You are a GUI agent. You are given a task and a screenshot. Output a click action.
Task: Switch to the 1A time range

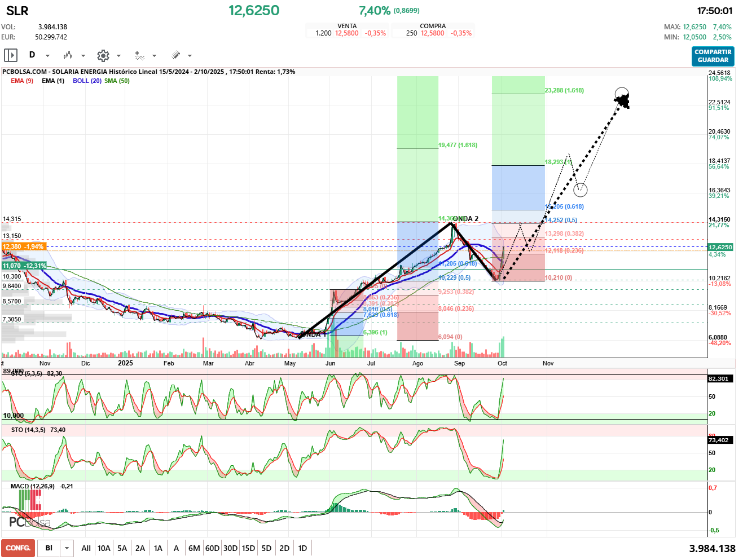point(158,548)
